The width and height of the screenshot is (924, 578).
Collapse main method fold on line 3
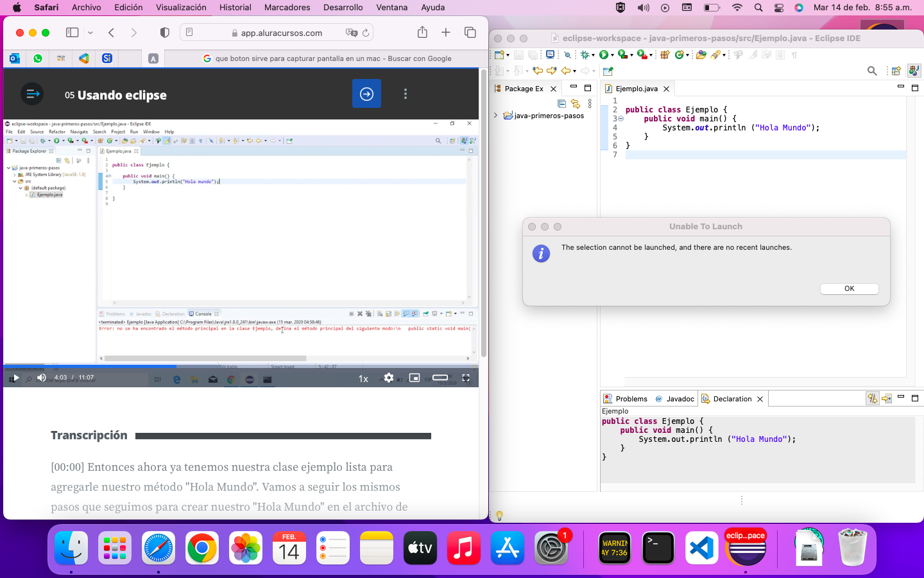(621, 119)
